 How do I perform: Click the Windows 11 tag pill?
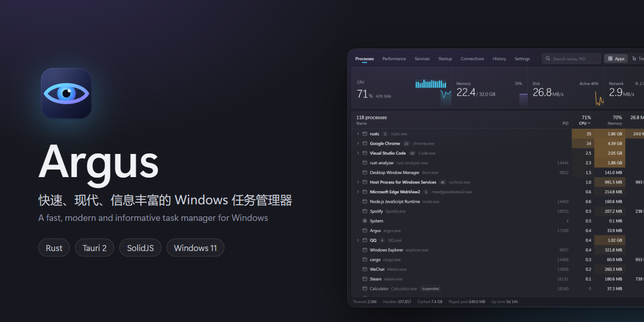coord(195,248)
